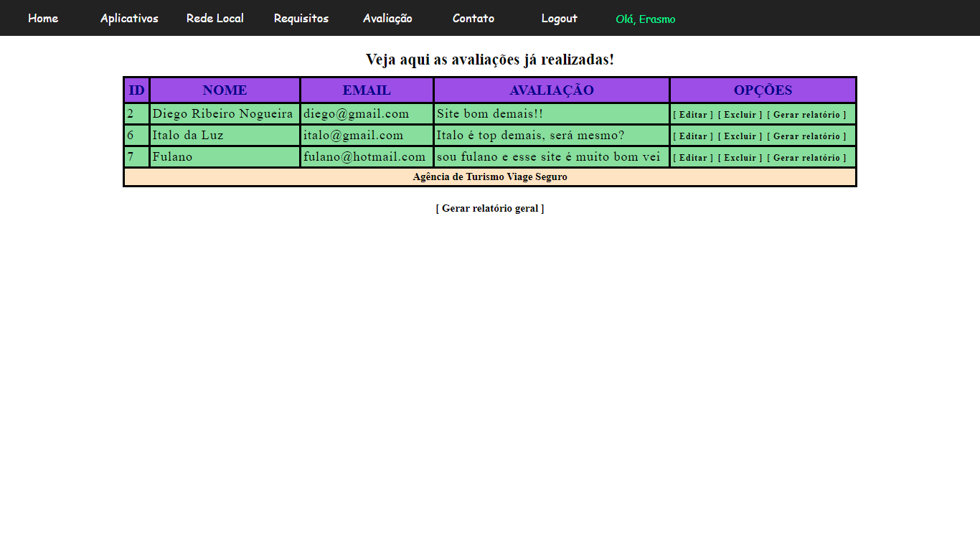Edit Diego Ribeiro Nogueira's evaluation
Image resolution: width=980 pixels, height=551 pixels.
pos(693,115)
